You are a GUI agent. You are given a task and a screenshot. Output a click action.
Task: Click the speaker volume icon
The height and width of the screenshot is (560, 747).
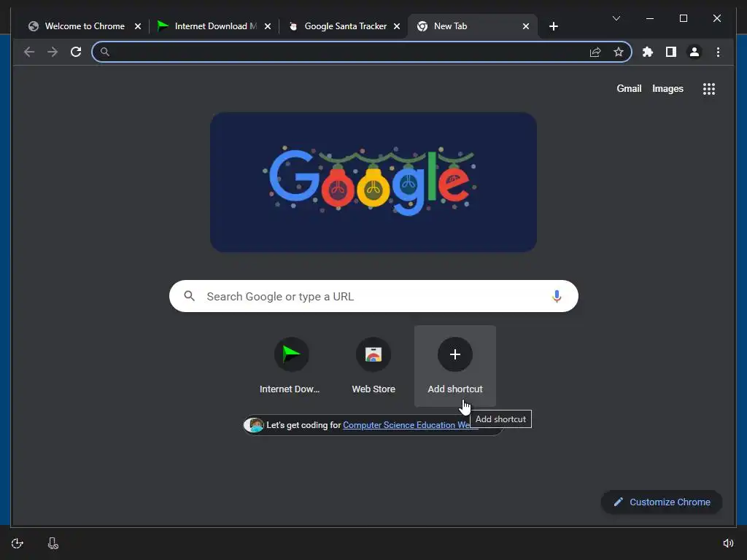pos(728,543)
